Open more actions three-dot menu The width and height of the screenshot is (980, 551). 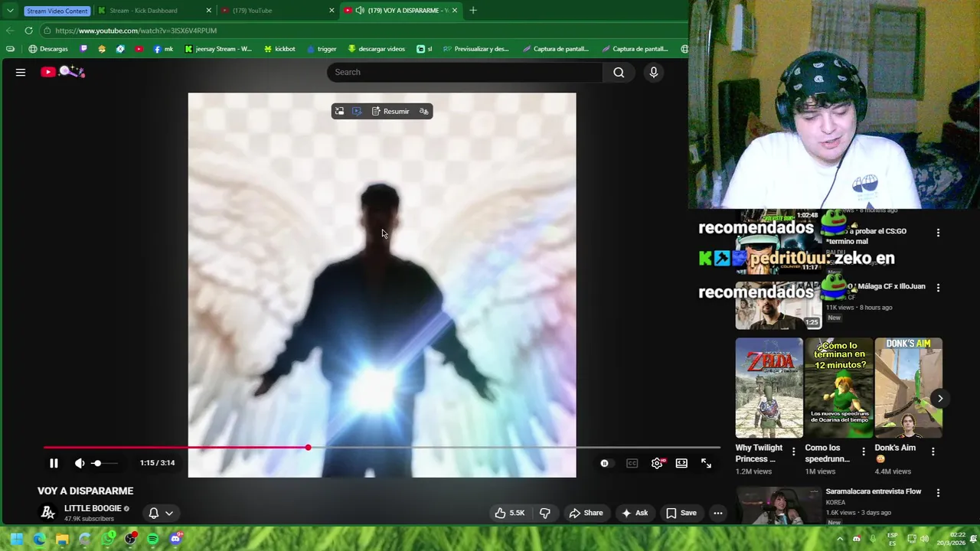pyautogui.click(x=717, y=513)
